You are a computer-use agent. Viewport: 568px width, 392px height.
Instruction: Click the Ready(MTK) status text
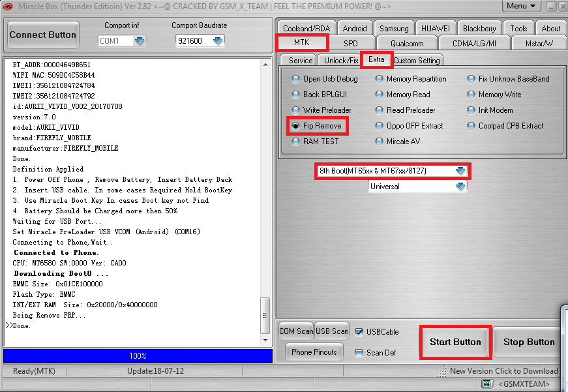pos(34,371)
